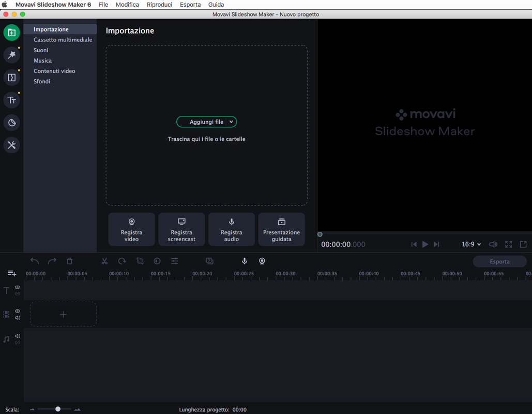Expand the Aggiungi file dropdown arrow
Screen dimensions: 532x414
pyautogui.click(x=231, y=122)
